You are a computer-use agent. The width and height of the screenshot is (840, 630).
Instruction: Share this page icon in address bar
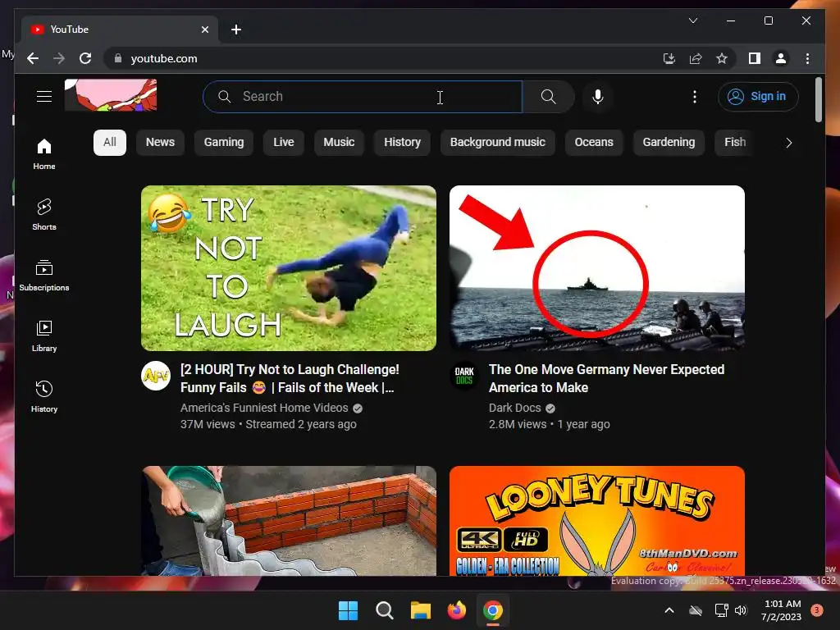pyautogui.click(x=696, y=58)
